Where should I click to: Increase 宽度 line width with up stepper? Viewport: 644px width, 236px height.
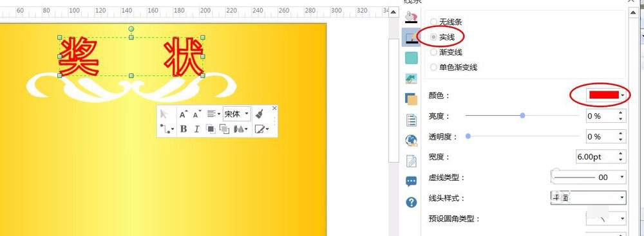(x=621, y=154)
